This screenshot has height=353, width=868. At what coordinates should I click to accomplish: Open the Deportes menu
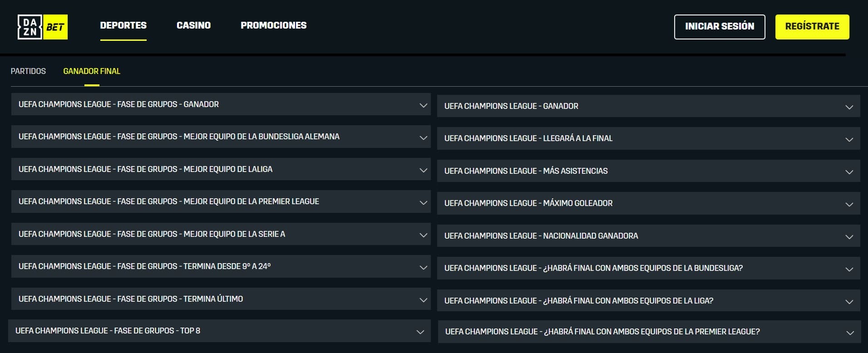click(x=123, y=25)
